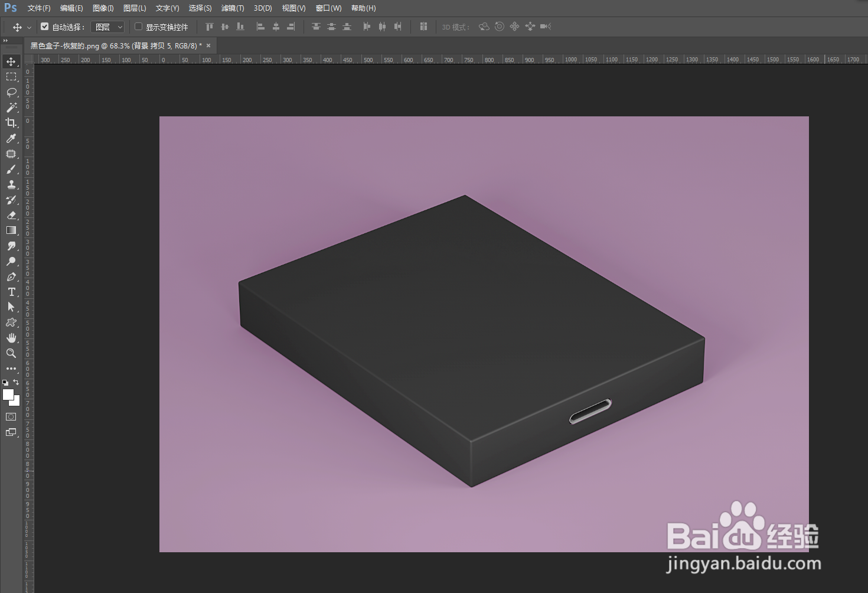
Task: Open the foreground color picker
Action: [7, 394]
